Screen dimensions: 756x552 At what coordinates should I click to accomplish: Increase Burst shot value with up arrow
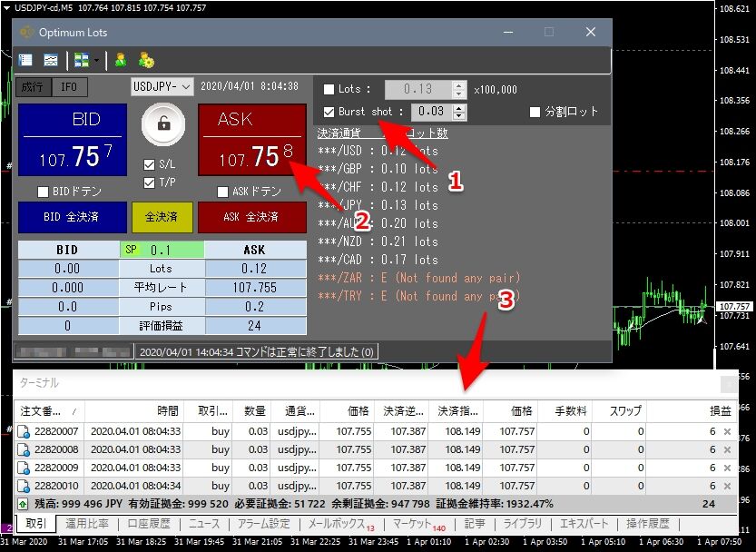point(459,108)
